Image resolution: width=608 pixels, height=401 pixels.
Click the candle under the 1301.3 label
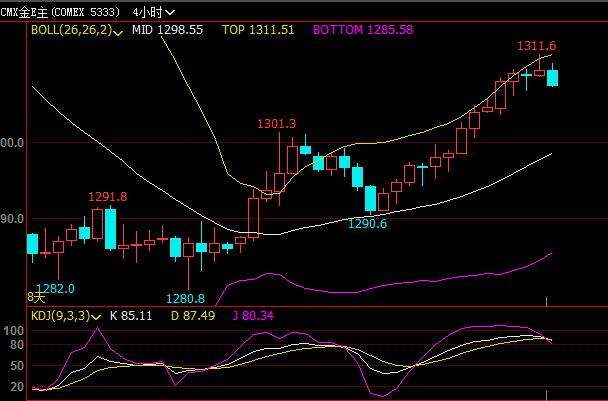pos(280,182)
